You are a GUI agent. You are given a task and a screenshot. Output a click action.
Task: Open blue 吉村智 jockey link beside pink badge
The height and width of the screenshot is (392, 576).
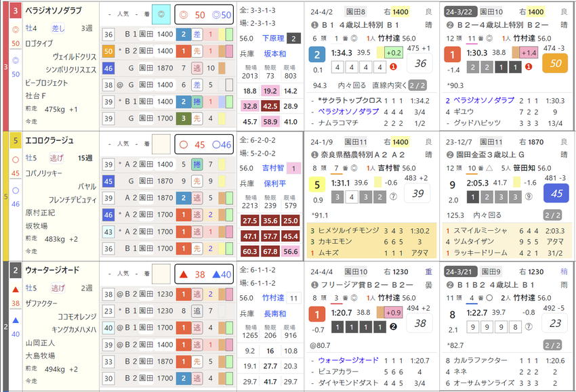(273, 168)
